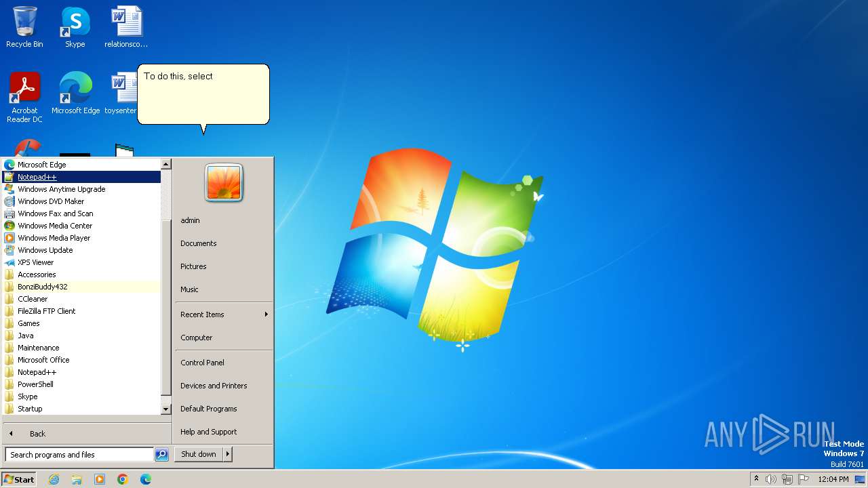
Task: Open volume control in system tray
Action: pyautogui.click(x=771, y=479)
